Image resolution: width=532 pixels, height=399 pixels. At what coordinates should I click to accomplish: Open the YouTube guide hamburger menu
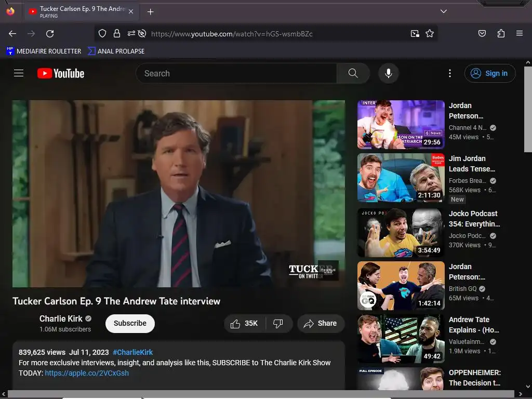tap(19, 73)
